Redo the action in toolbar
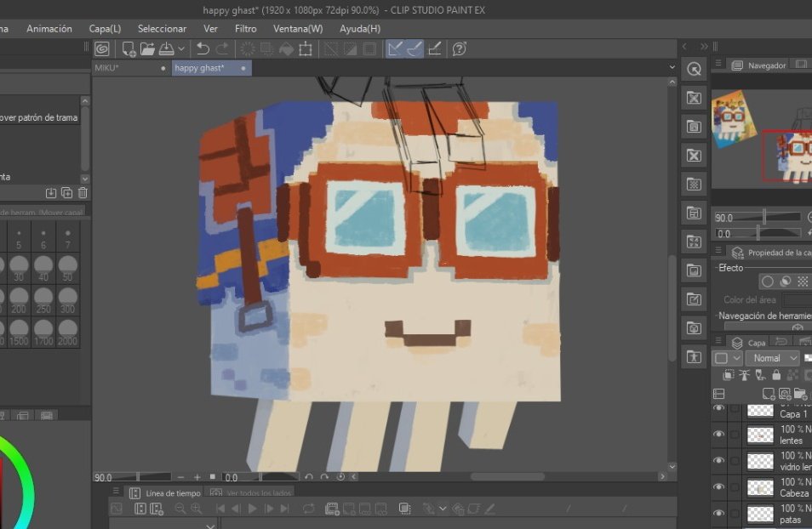Image resolution: width=812 pixels, height=529 pixels. [222, 49]
